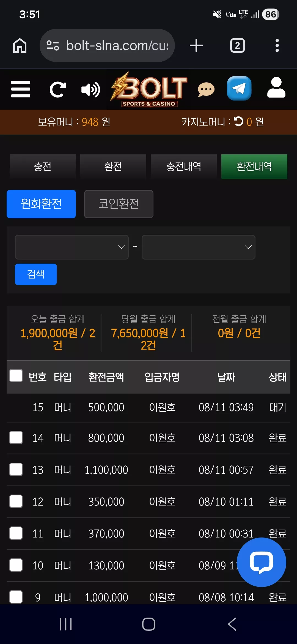Screen dimensions: 297x644
Task: Toggle the select-all checkbox in table header
Action: pos(16,376)
